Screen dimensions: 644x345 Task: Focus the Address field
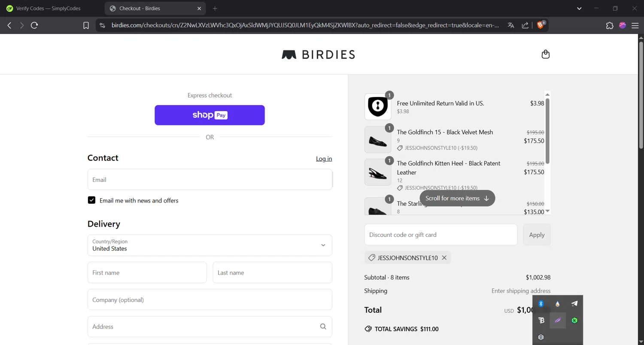point(210,327)
